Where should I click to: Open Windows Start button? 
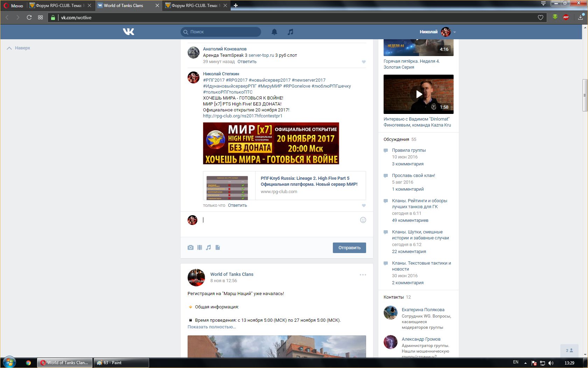pyautogui.click(x=9, y=362)
